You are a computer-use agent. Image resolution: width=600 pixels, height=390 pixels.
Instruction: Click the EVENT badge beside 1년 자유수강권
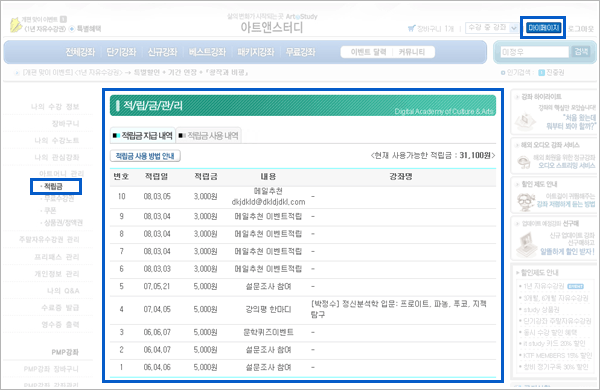[576, 286]
